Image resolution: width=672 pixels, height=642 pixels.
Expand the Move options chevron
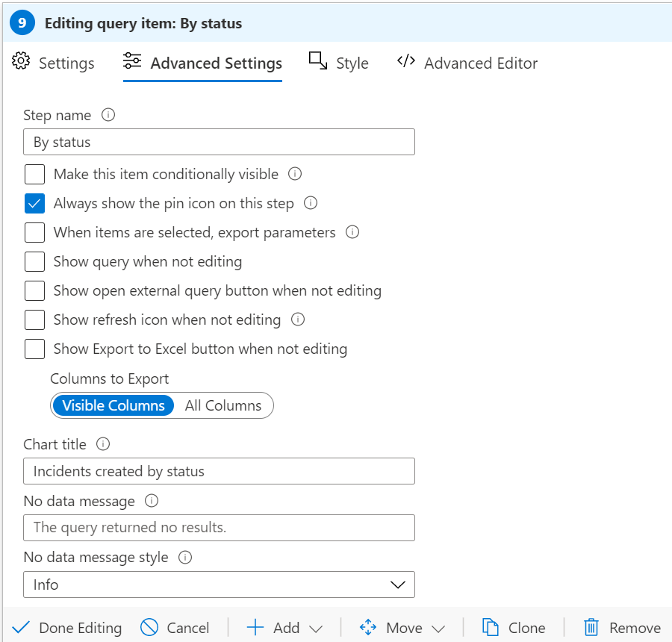tap(438, 629)
